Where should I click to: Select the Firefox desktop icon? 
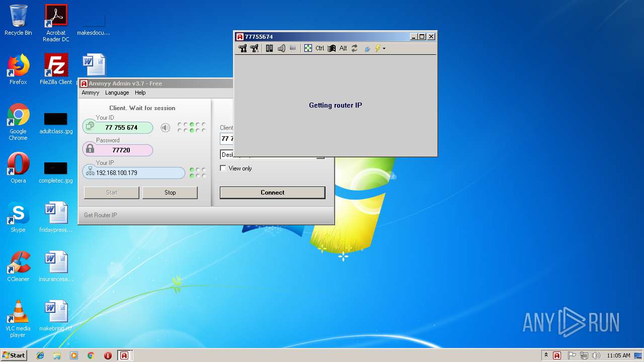[x=18, y=69]
